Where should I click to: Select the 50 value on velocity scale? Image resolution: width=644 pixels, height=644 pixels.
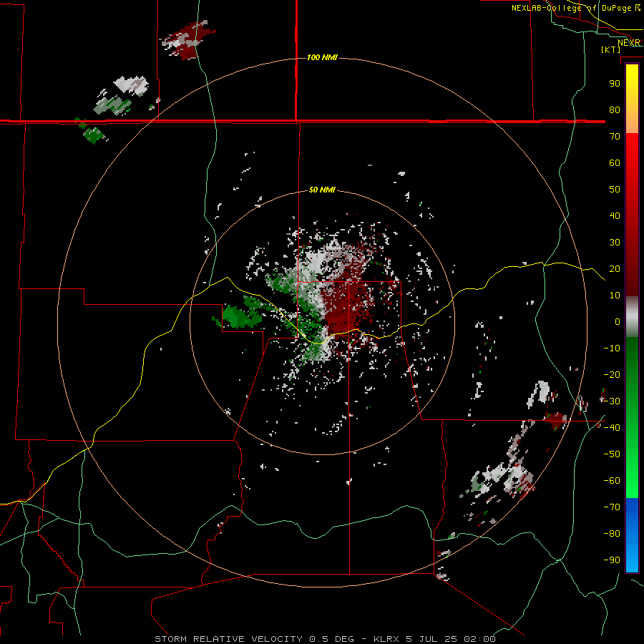pos(615,190)
